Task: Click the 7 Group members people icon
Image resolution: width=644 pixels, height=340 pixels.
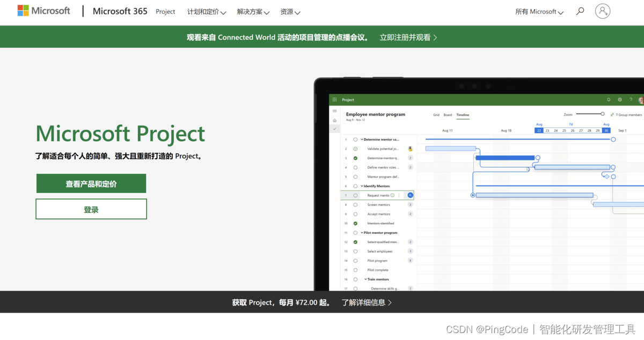Action: (612, 114)
